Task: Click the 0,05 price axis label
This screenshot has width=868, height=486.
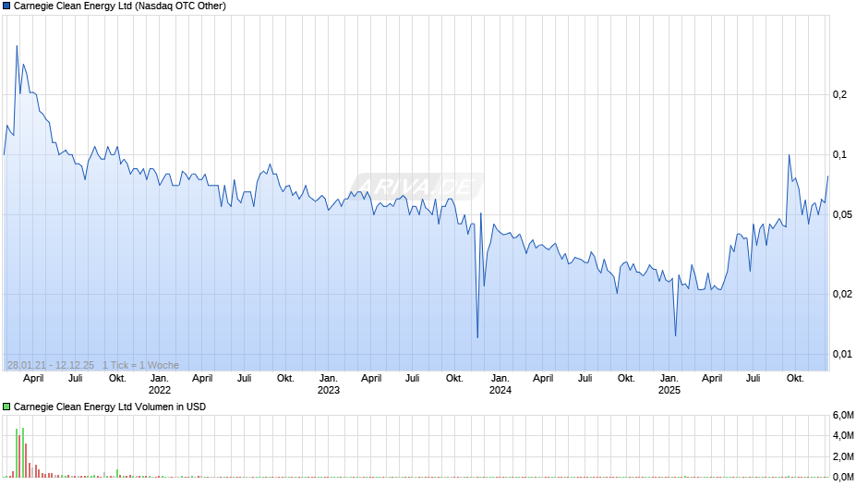Action: point(842,215)
